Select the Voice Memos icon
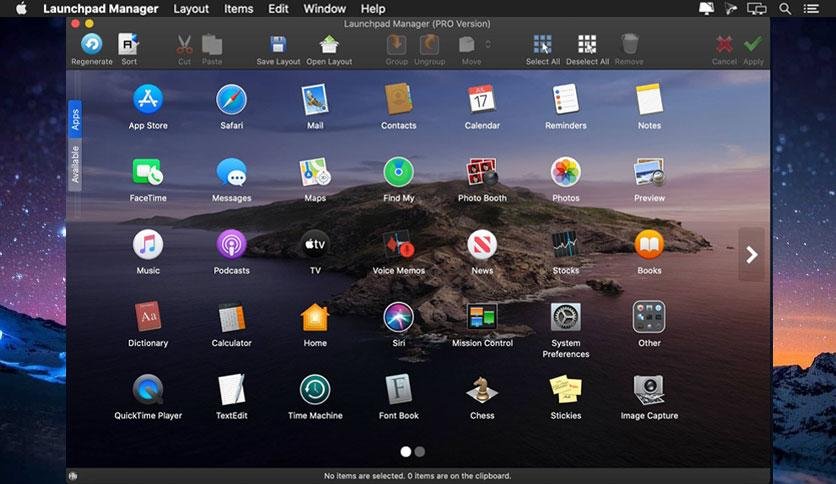Viewport: 836px width, 484px height. pos(399,245)
